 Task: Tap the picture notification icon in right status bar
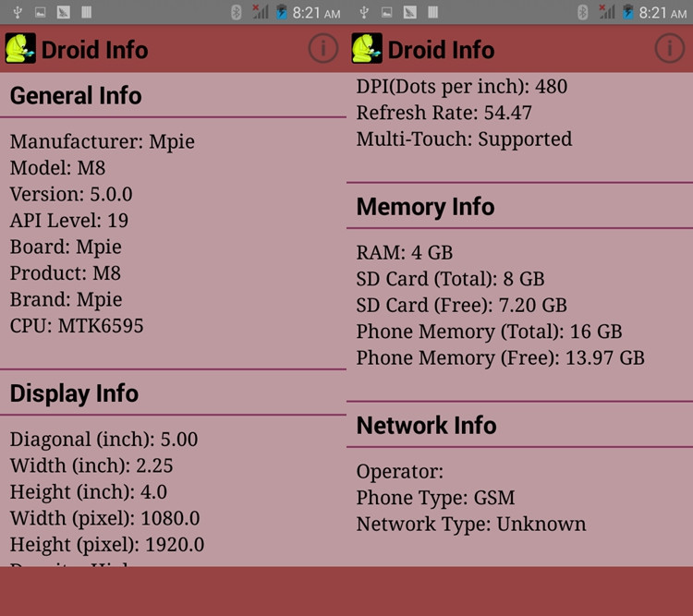(x=386, y=12)
